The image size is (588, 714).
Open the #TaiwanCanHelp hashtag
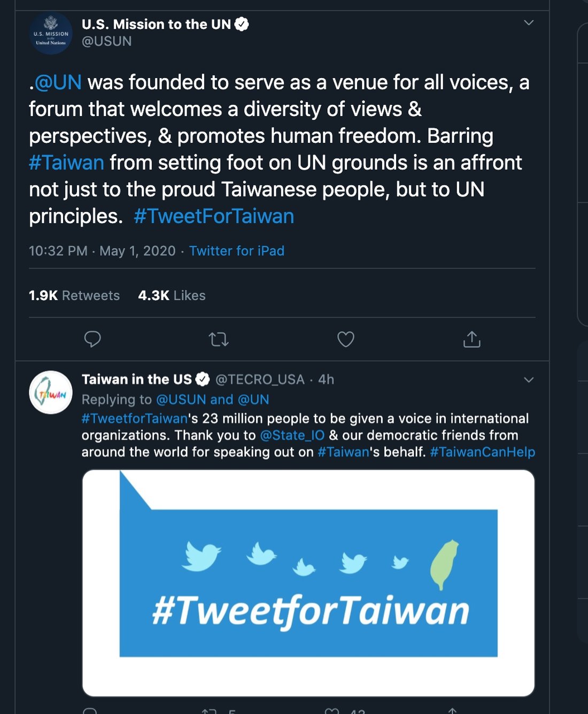[x=482, y=452]
